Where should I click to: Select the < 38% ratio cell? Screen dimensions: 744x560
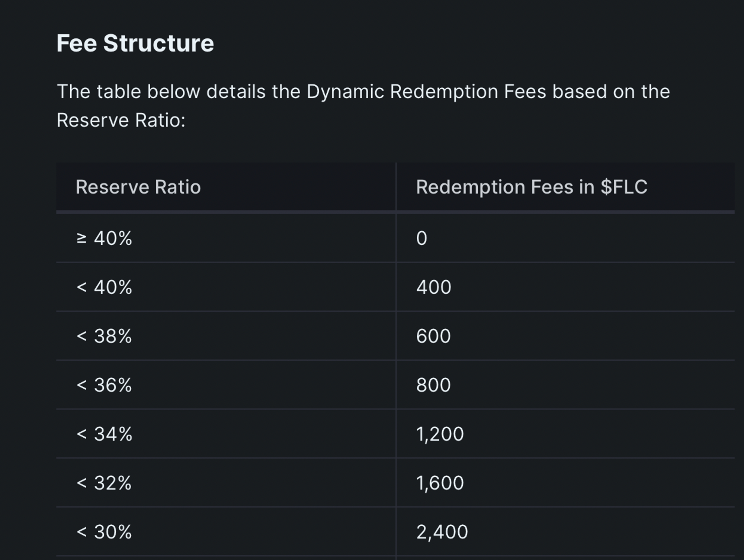(x=104, y=336)
